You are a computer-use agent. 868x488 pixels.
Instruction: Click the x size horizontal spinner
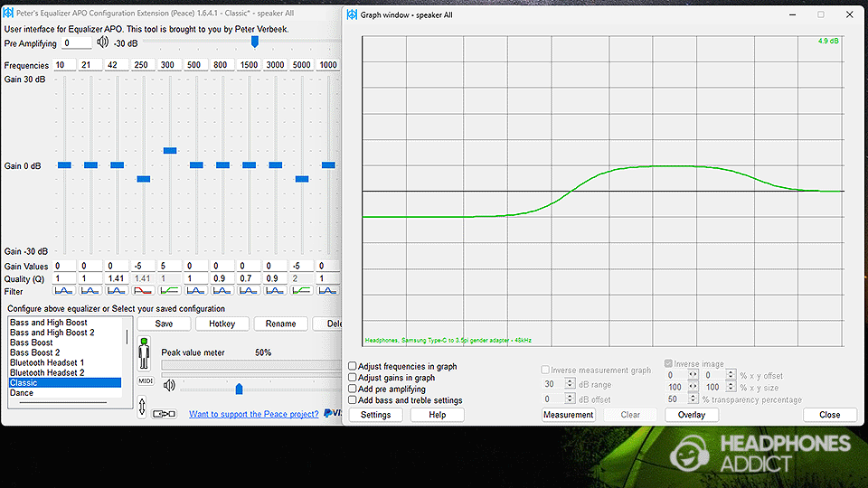[x=693, y=387]
